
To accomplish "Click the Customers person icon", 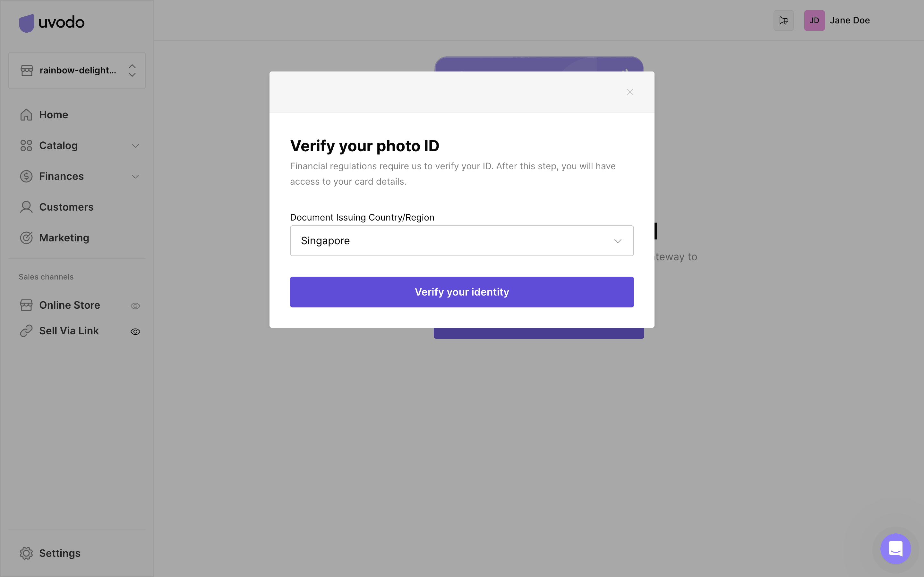I will (26, 207).
